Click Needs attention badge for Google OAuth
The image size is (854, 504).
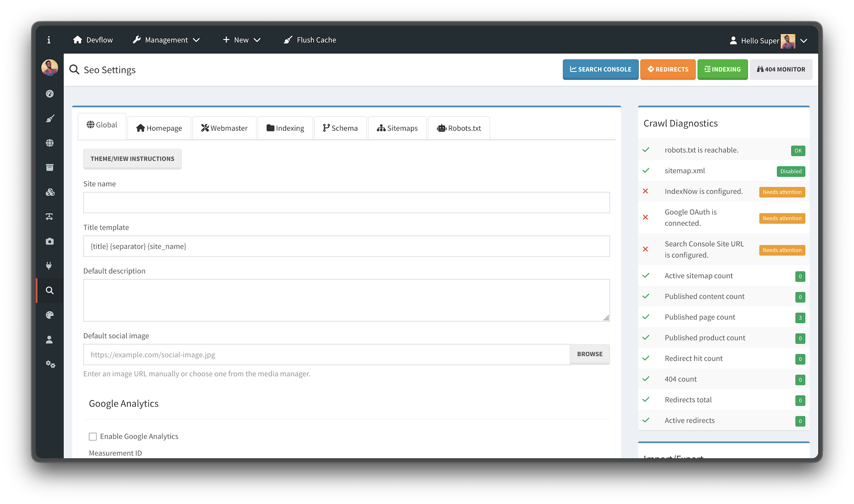coord(782,218)
